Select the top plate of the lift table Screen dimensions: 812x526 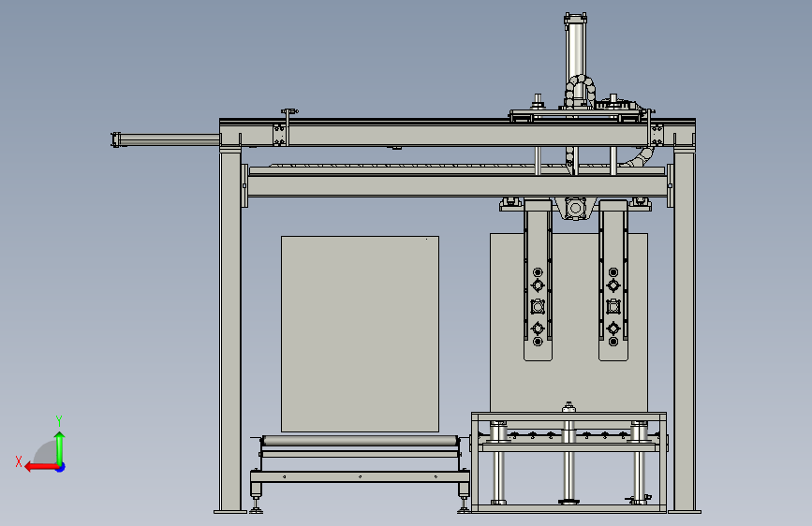coord(568,416)
